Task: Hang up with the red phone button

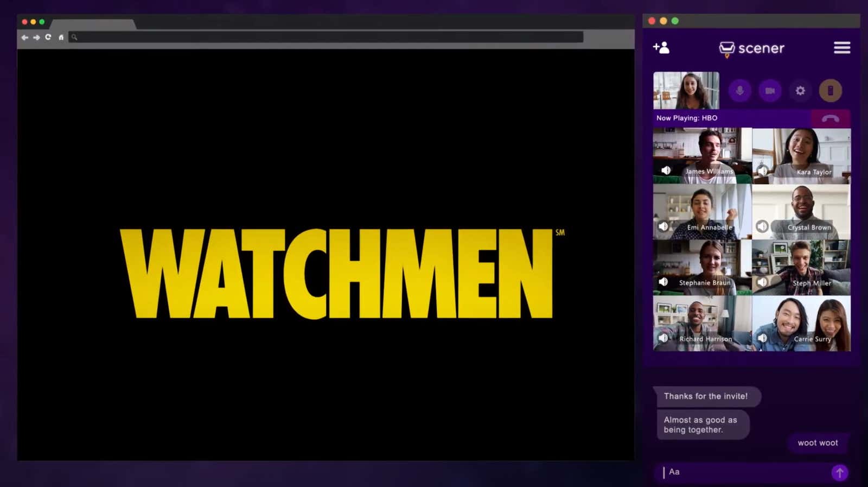Action: (x=831, y=118)
